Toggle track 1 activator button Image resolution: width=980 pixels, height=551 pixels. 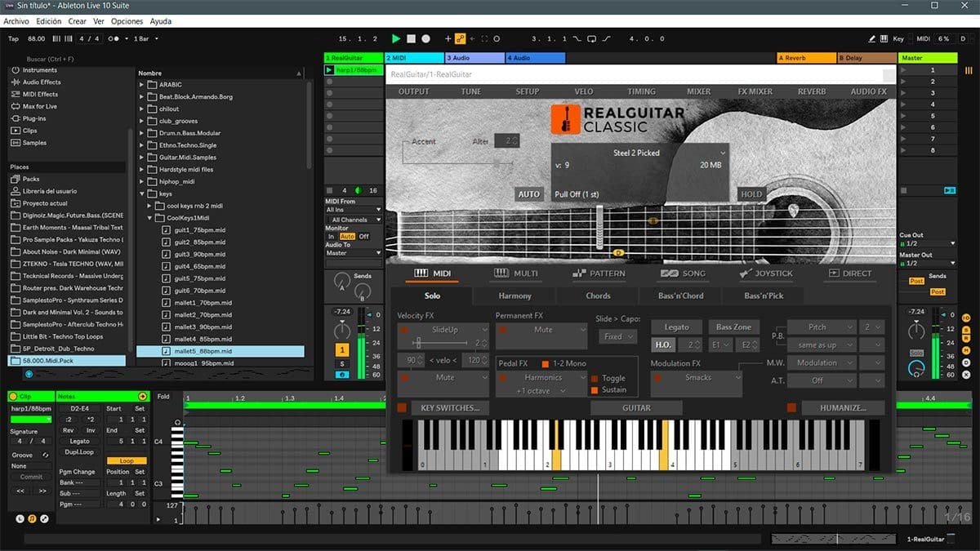(x=344, y=349)
